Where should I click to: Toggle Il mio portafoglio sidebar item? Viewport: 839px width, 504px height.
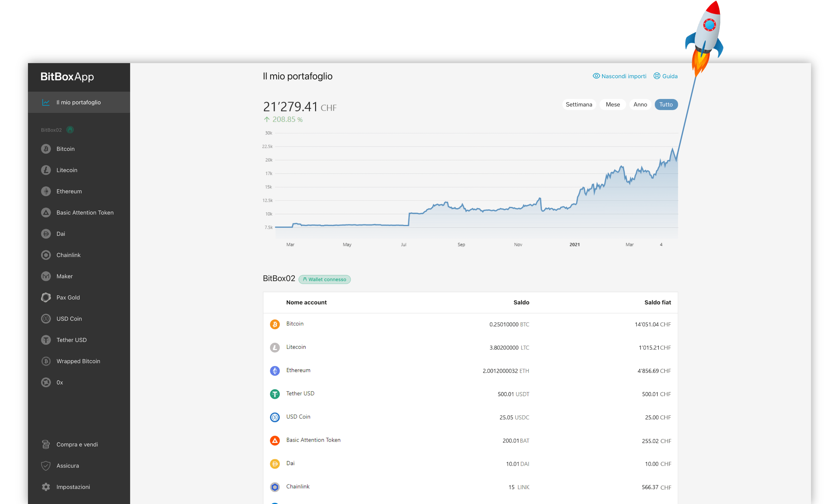click(x=78, y=102)
